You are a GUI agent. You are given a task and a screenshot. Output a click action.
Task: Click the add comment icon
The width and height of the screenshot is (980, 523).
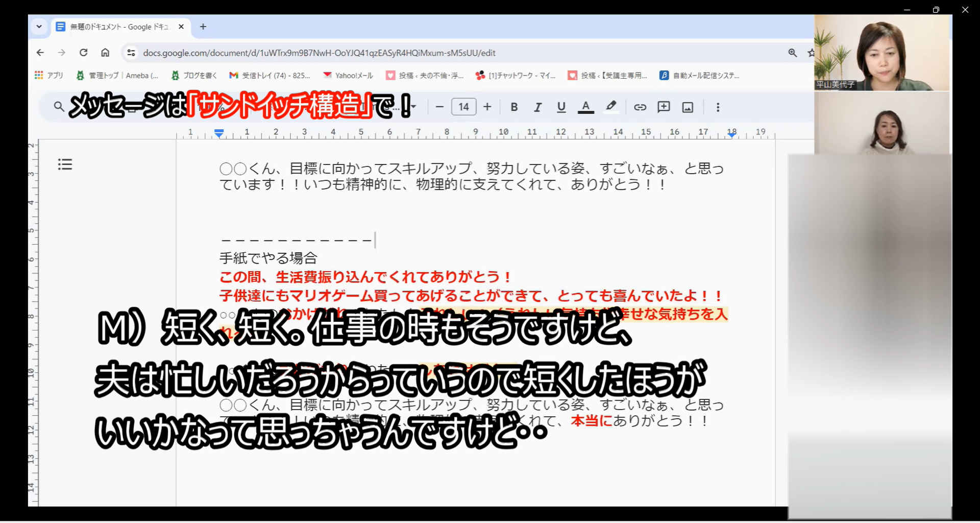(664, 107)
